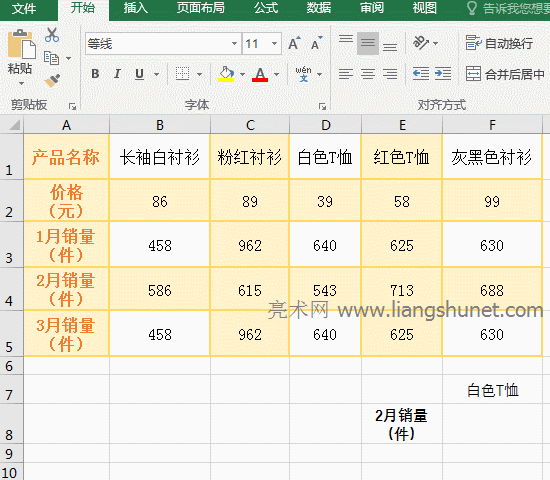Open the font size dropdown 11
This screenshot has height=480, width=550.
(275, 44)
